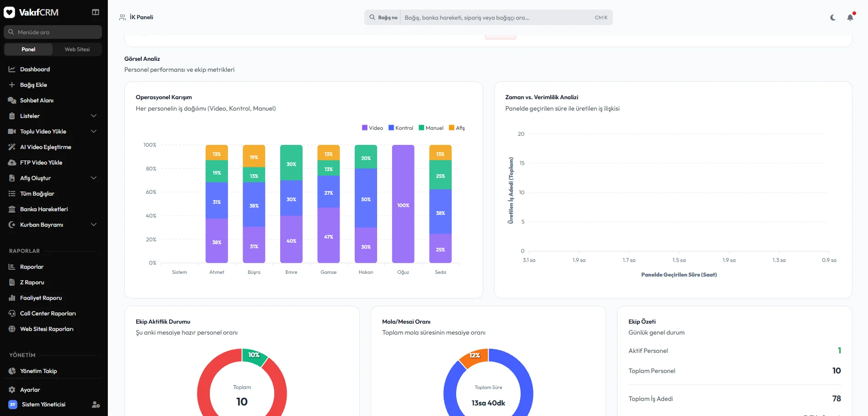Screen dimensions: 868x416
Task: Toggle the Video series in chart legend
Action: (x=373, y=128)
